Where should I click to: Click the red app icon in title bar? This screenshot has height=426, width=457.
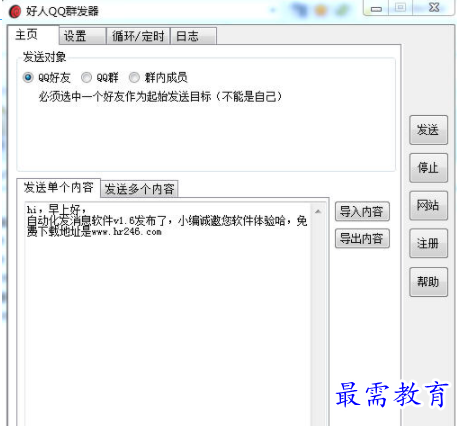point(15,11)
